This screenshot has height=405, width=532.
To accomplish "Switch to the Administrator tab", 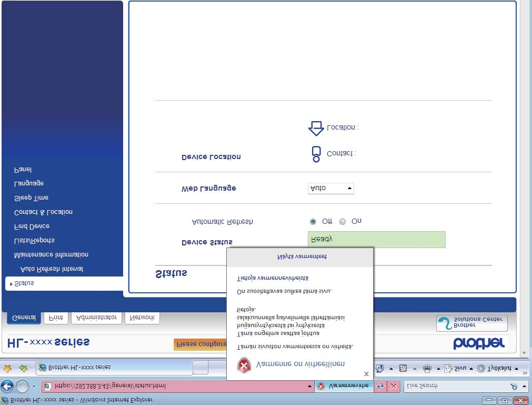I will coord(96,318).
